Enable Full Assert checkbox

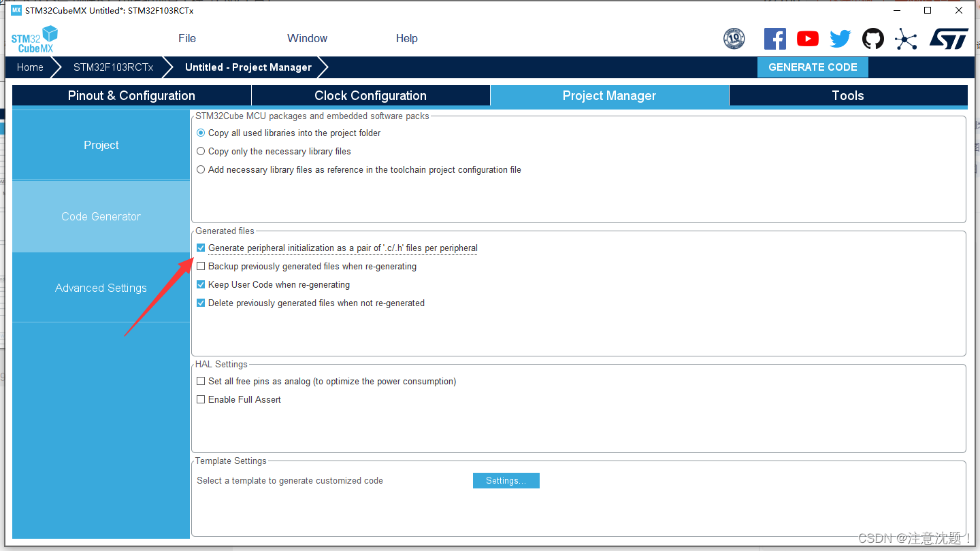click(201, 399)
